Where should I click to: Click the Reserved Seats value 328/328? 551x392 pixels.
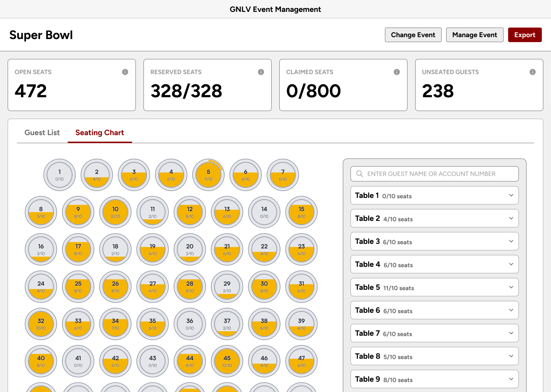click(x=186, y=91)
